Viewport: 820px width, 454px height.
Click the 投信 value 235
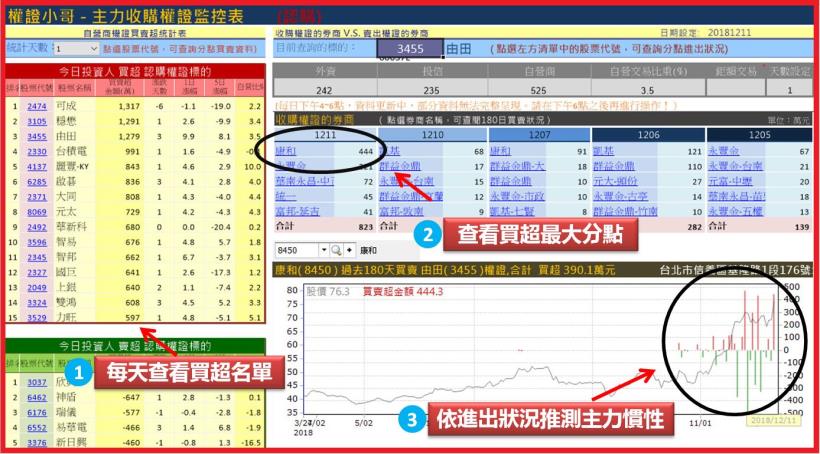tap(431, 90)
